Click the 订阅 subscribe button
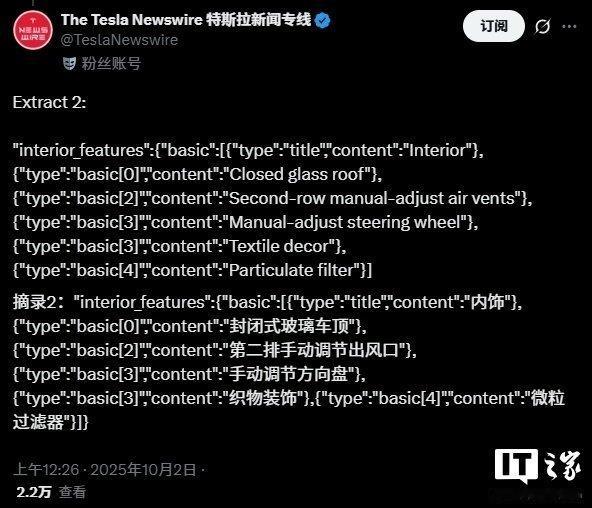This screenshot has height=508, width=592. [x=493, y=26]
